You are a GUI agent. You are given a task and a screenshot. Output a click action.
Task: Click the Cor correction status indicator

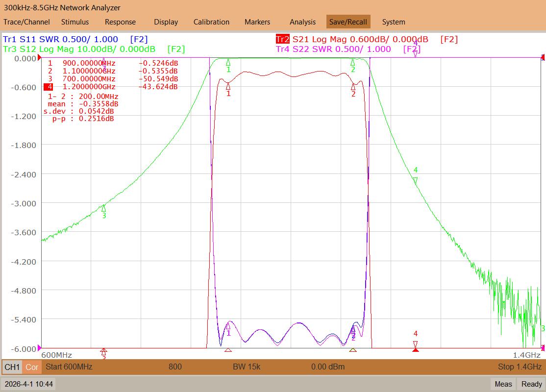click(32, 367)
